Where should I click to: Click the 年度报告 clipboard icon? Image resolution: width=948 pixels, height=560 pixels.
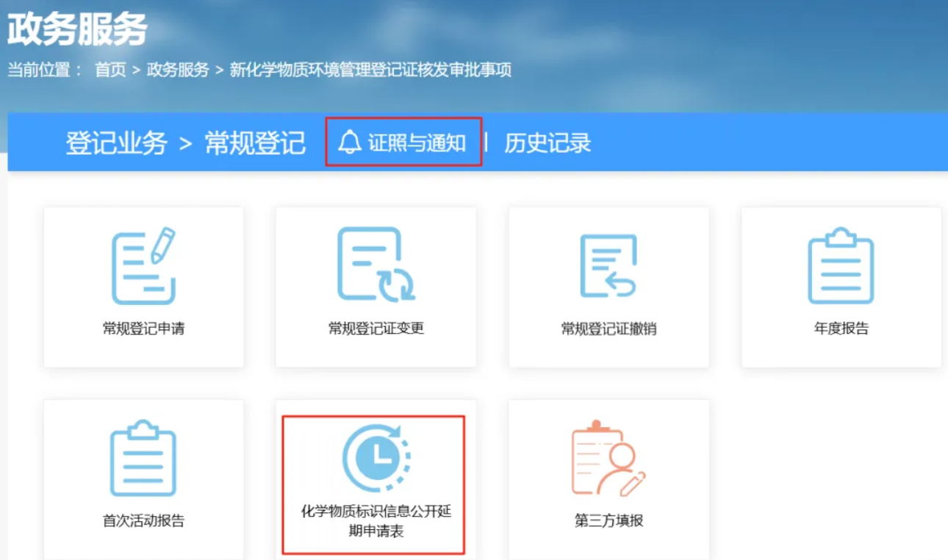(x=841, y=265)
